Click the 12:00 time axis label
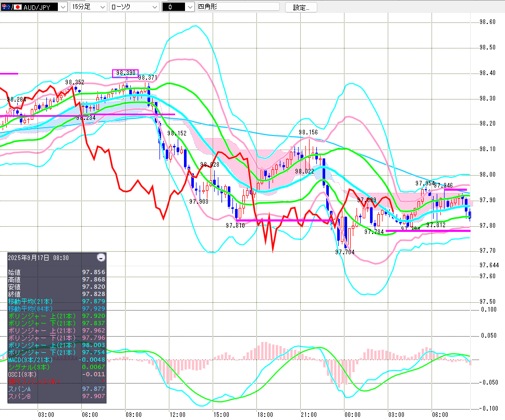This screenshot has height=420, width=505. [x=178, y=414]
